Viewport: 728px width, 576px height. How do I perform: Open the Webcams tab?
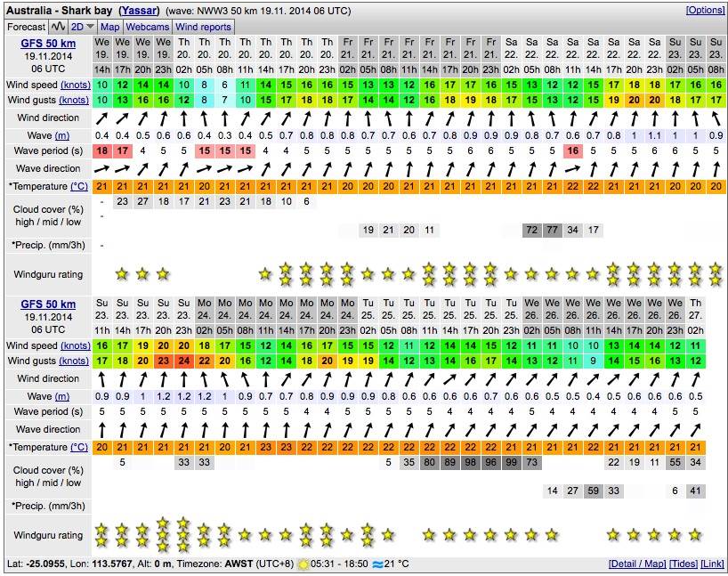[x=148, y=27]
